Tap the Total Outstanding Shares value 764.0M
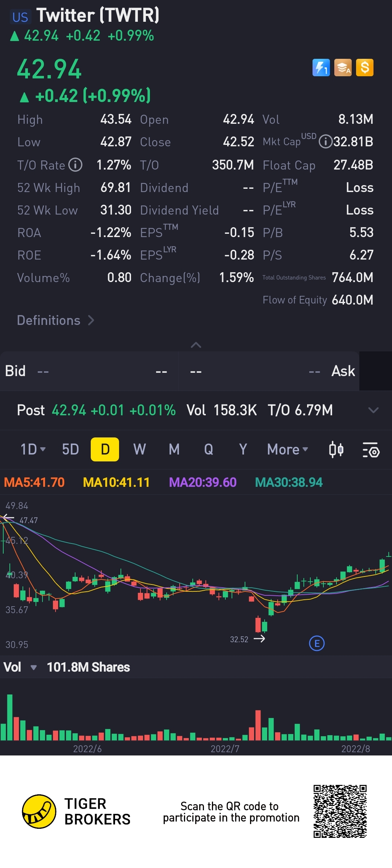The width and height of the screenshot is (392, 868). 352,277
